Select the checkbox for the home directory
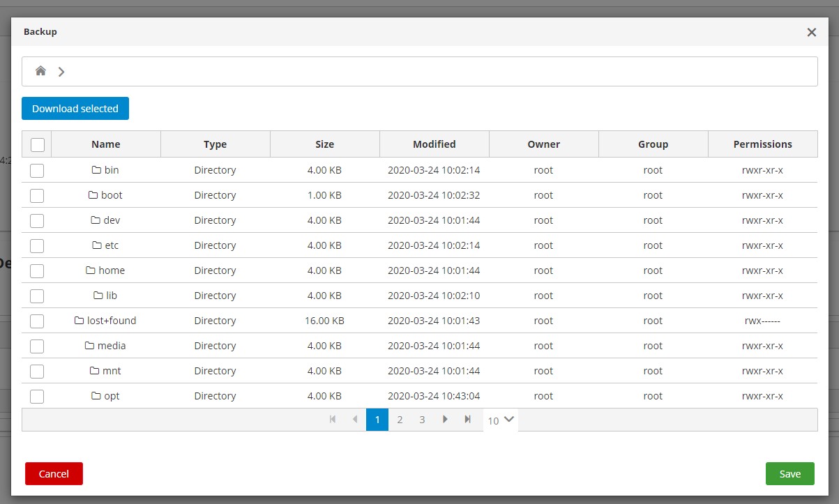839x504 pixels. (37, 270)
